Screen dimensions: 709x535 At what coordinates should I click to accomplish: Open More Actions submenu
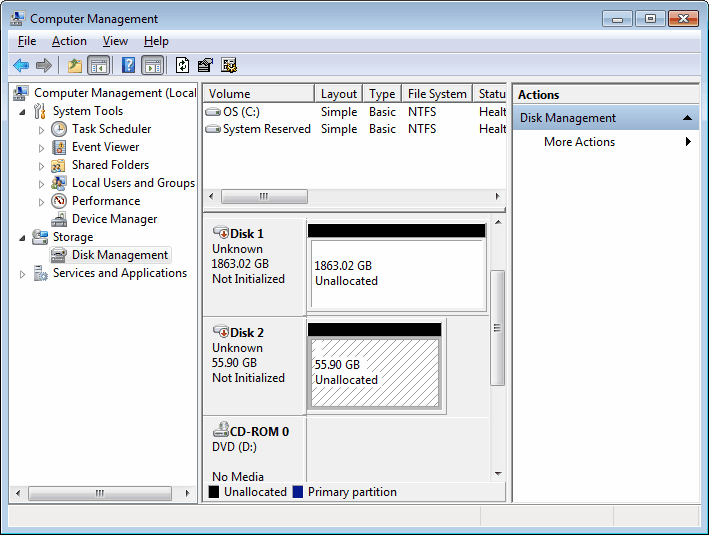pyautogui.click(x=606, y=142)
